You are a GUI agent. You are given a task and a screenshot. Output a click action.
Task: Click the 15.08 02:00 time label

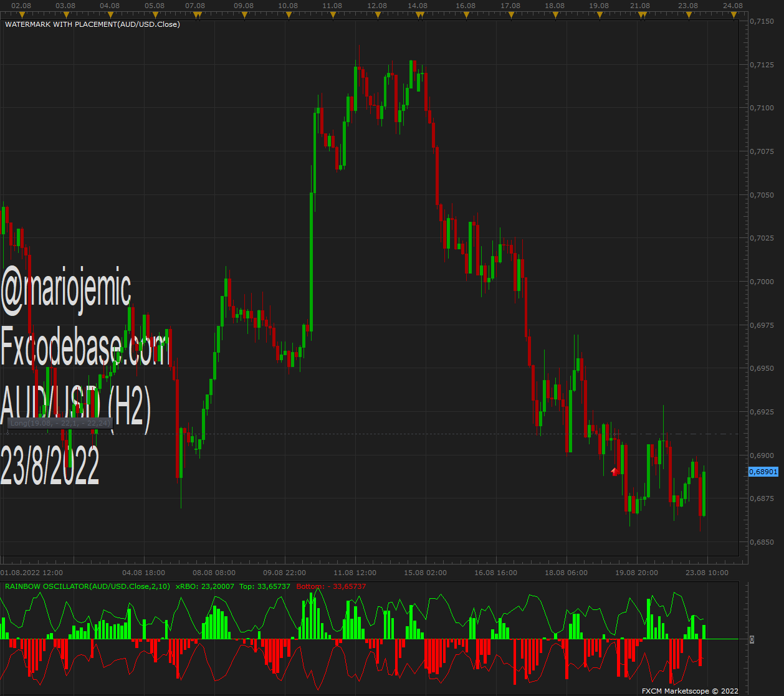click(x=425, y=572)
